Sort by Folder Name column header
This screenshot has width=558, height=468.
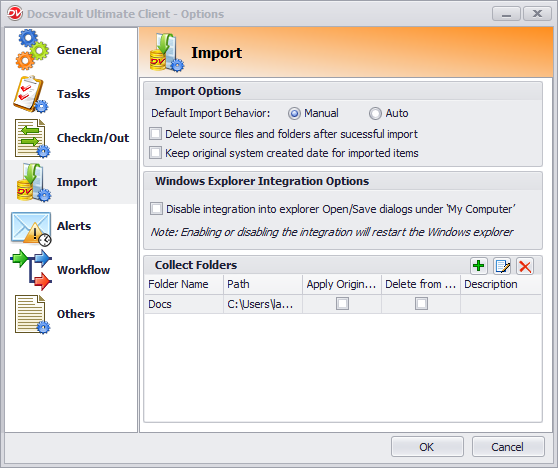[x=184, y=284]
